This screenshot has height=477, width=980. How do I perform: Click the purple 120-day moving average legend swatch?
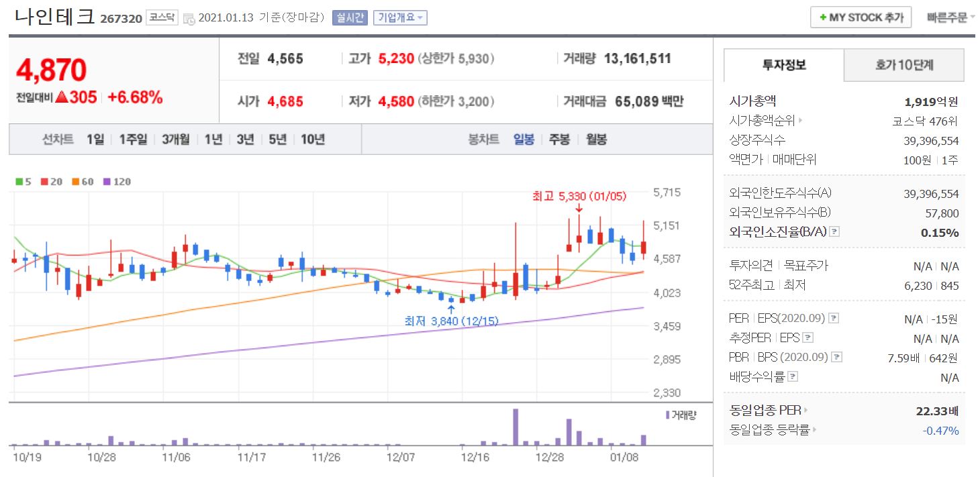[x=107, y=182]
